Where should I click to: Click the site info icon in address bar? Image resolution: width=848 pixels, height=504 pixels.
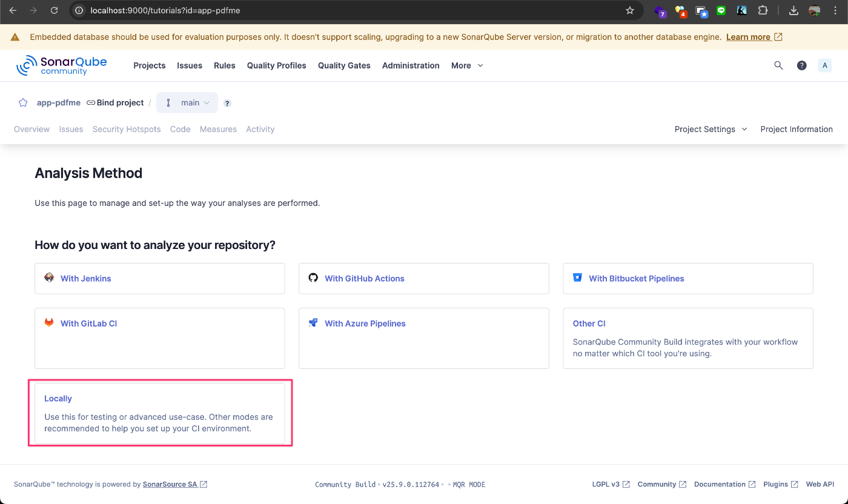coord(79,10)
